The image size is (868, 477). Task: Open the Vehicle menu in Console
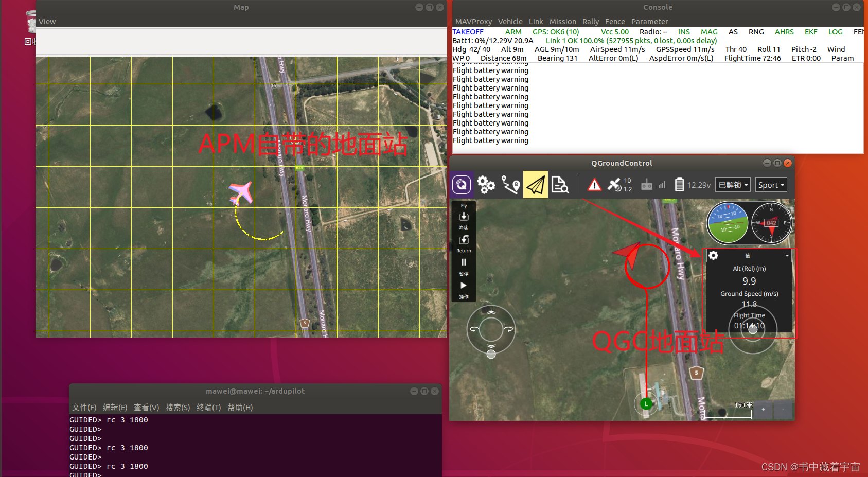(x=510, y=22)
